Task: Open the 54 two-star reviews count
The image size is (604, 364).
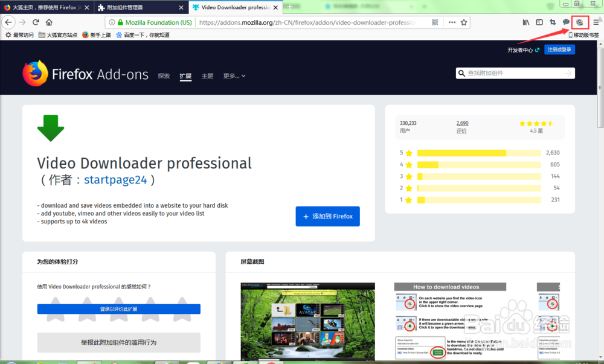Action: click(x=556, y=188)
